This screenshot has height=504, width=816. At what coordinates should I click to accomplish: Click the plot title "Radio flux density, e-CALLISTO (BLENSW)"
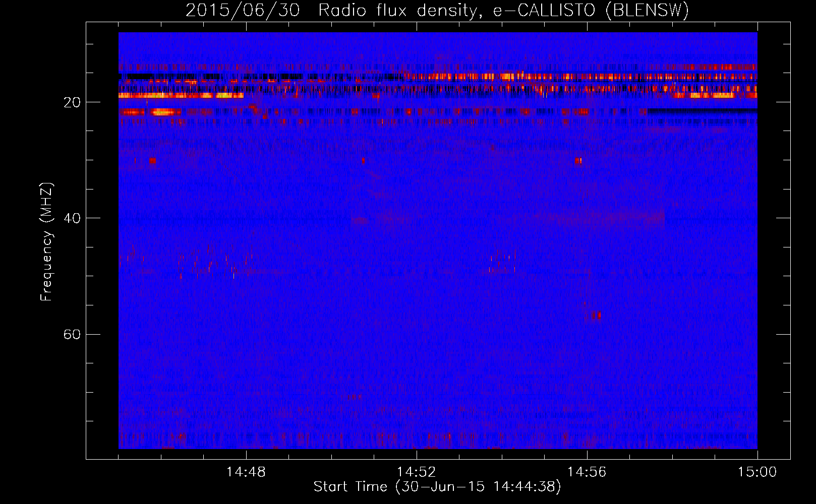(503, 10)
